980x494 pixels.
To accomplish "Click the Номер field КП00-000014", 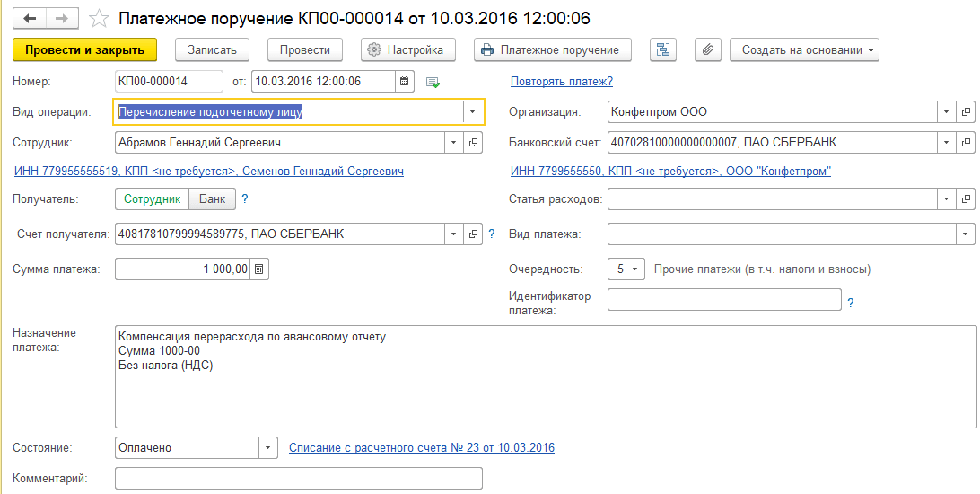I will [x=169, y=82].
